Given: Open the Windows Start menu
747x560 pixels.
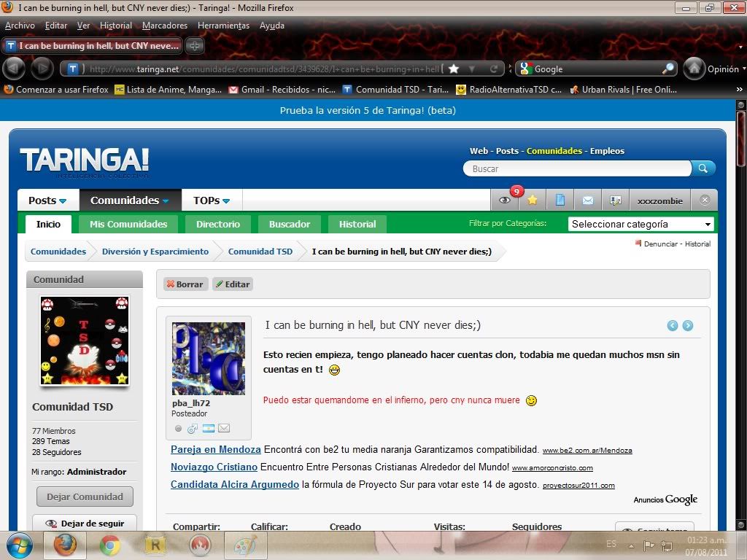Looking at the screenshot, I should pyautogui.click(x=19, y=545).
